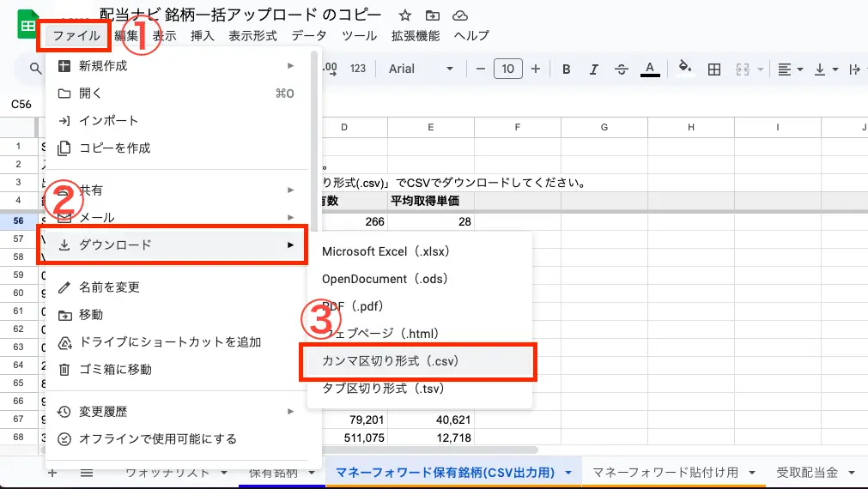Click the move-to-folder icon beside the title
Screen dimensions: 868x489
(x=433, y=15)
